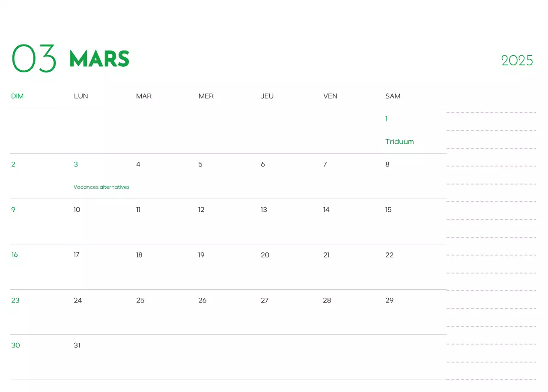Select date 14 in the calendar
548x392 pixels.
tap(326, 210)
